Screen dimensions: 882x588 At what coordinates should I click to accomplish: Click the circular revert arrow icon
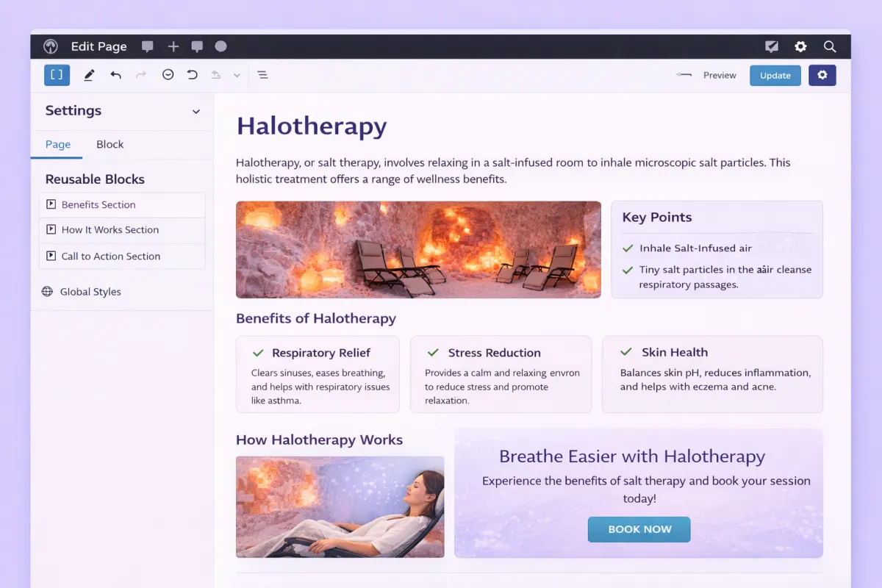click(193, 75)
